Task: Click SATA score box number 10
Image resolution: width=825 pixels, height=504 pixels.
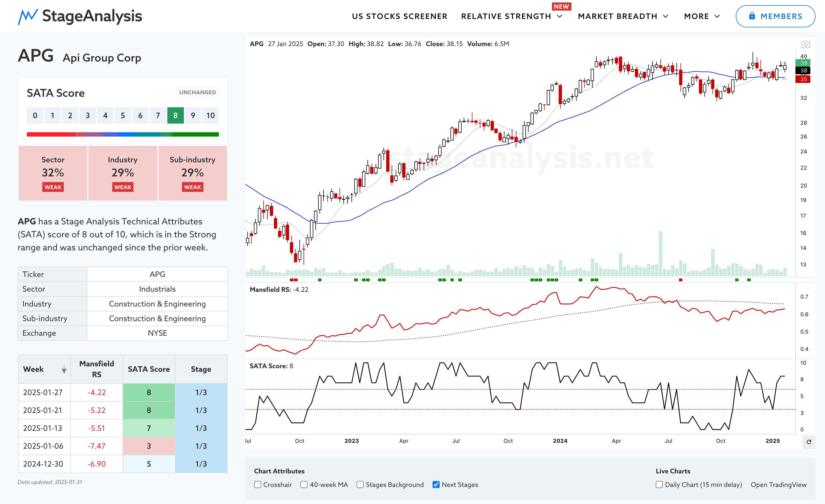Action: 210,115
